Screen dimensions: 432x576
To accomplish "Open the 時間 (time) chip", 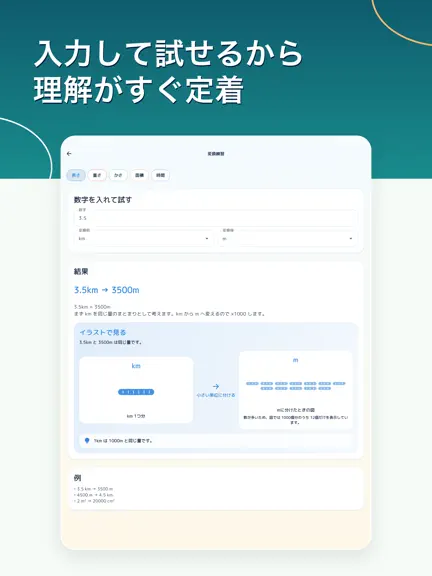I will [161, 175].
